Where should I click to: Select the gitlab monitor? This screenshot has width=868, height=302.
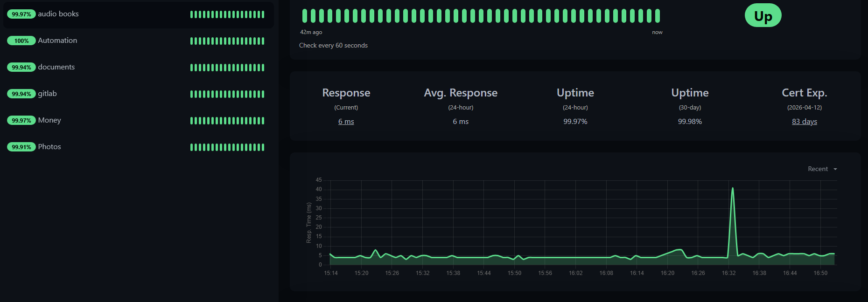(47, 94)
